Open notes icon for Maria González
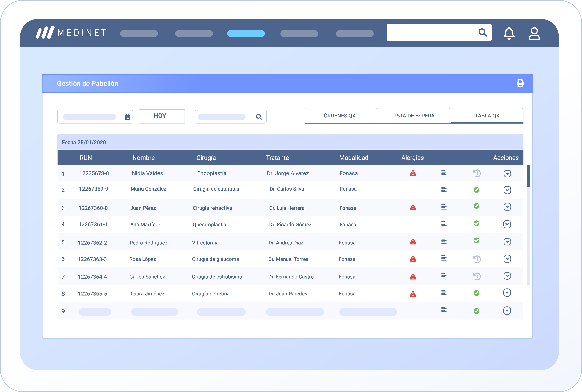The image size is (582, 392). coord(444,189)
